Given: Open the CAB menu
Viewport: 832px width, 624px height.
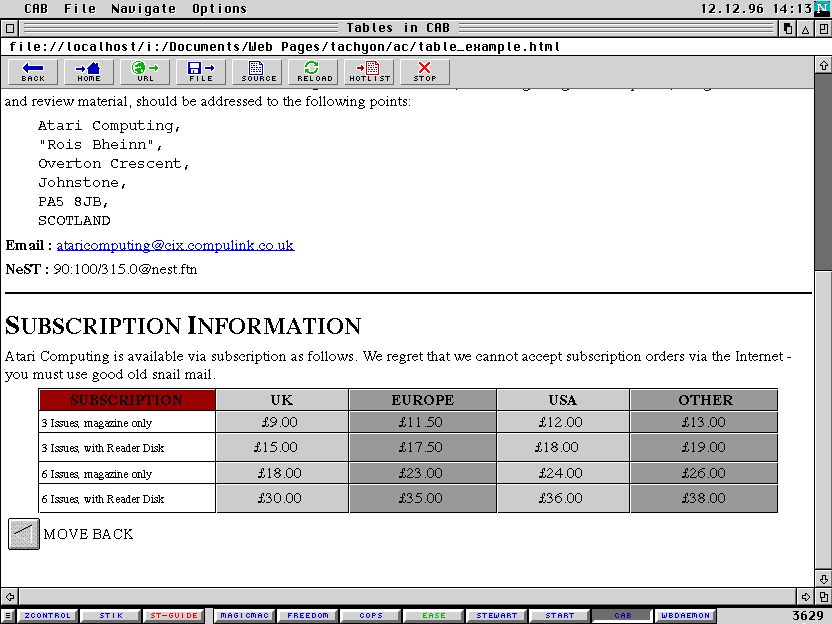Looking at the screenshot, I should pyautogui.click(x=35, y=9).
